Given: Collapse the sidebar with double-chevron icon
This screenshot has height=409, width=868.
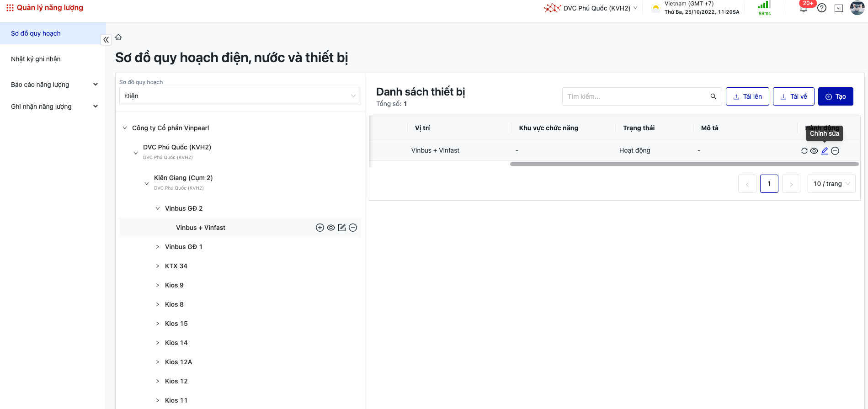Looking at the screenshot, I should click(x=106, y=40).
